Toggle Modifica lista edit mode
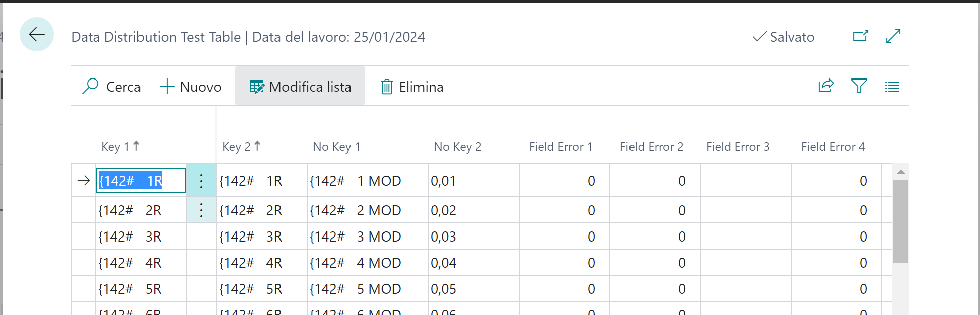 (x=300, y=87)
